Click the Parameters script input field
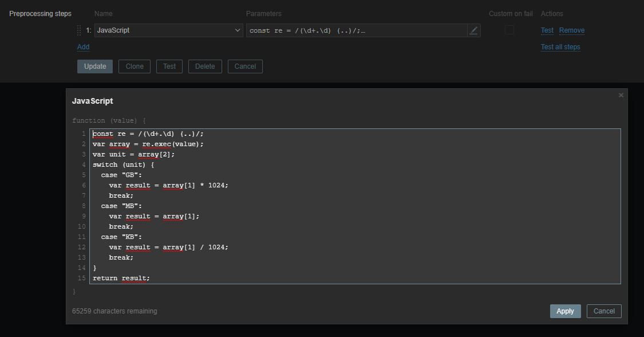The image size is (644, 337). [356, 30]
